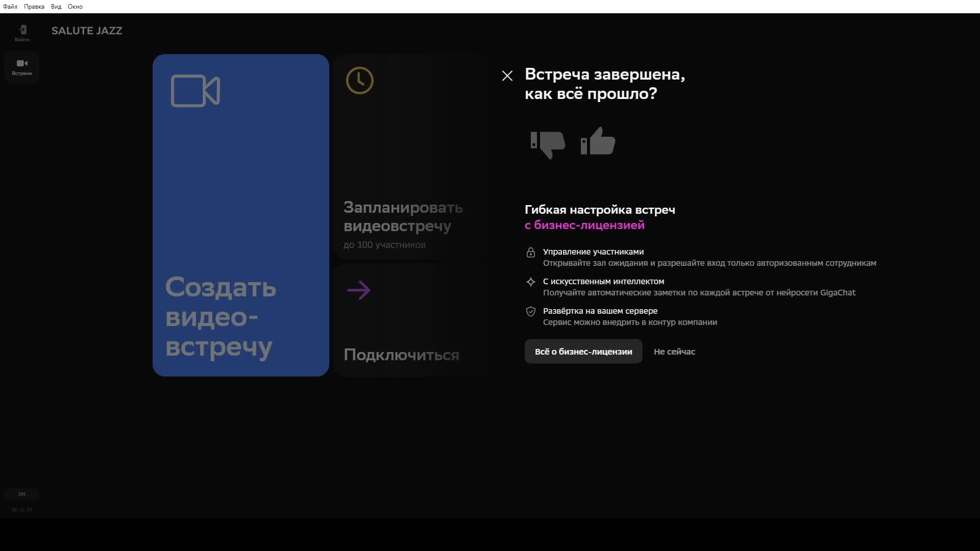Click the shield server deployment icon
Viewport: 980px width, 551px height.
click(531, 311)
